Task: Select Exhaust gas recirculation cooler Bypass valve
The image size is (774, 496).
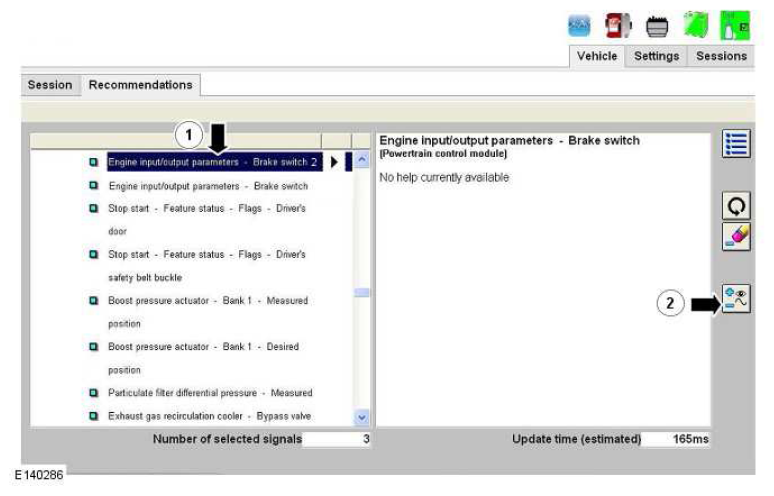Action: 210,416
